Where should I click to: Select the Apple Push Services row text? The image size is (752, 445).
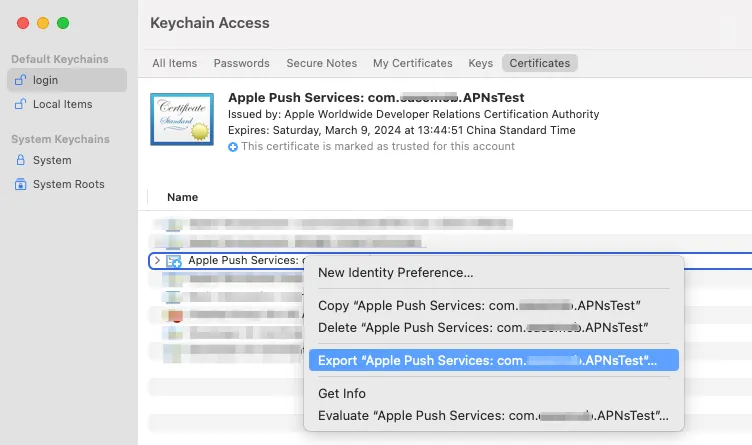pos(244,260)
